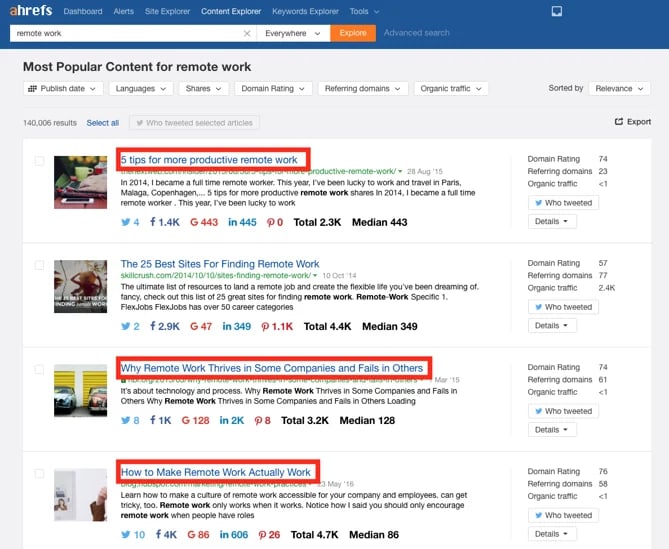Image resolution: width=669 pixels, height=549 pixels.
Task: Expand the 'Everywhere' search scope dropdown
Action: 291,33
